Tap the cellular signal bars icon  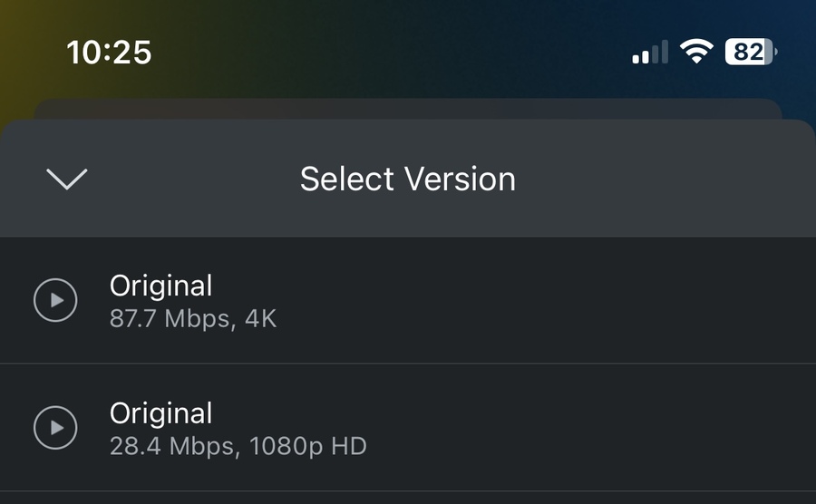coord(649,53)
